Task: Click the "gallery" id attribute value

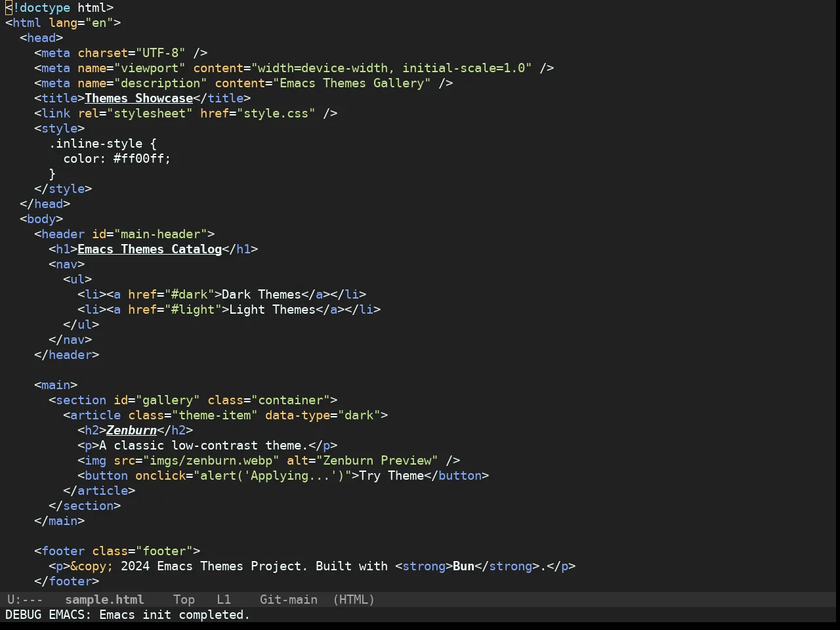Action: [x=168, y=400]
